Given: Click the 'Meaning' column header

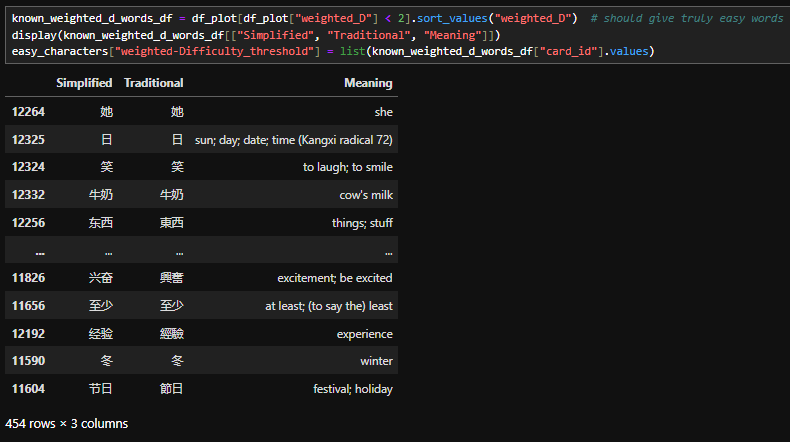Looking at the screenshot, I should click(368, 83).
